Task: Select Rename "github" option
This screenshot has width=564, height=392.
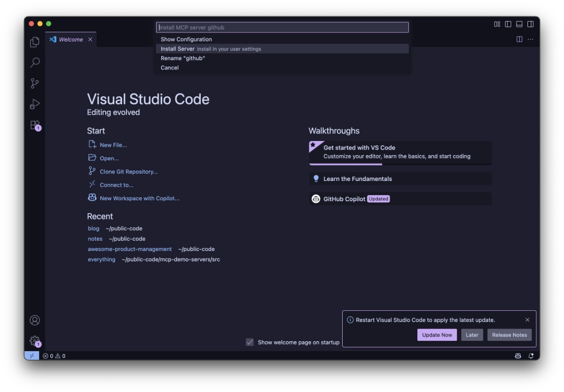Action: point(282,58)
